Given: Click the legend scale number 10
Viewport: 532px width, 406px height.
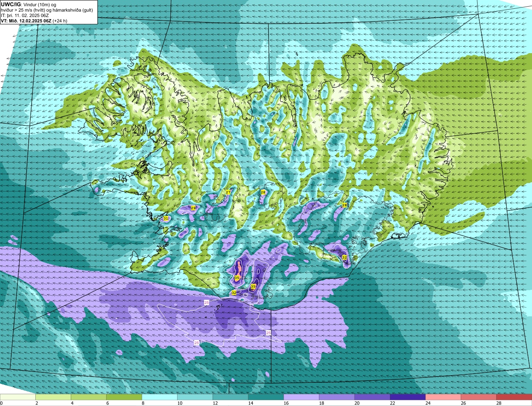Looking at the screenshot, I should pos(180,403).
